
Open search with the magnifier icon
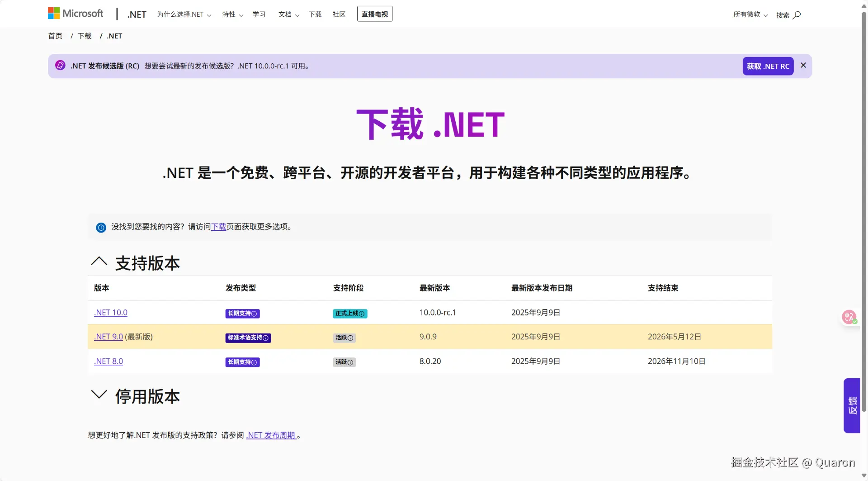tap(797, 15)
